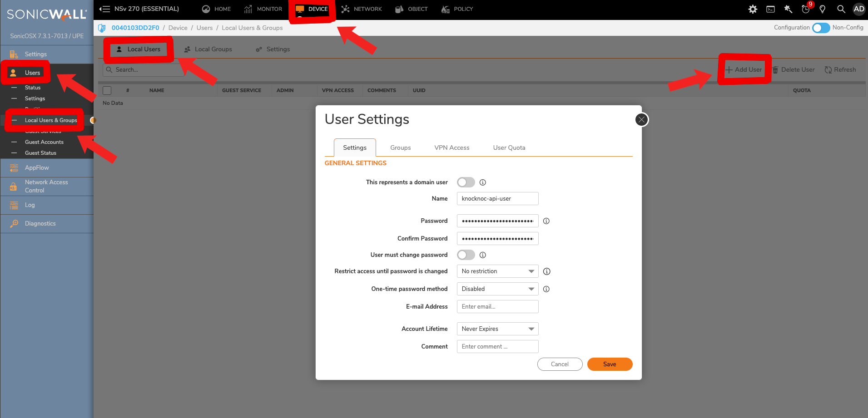Open the global search icon

841,9
